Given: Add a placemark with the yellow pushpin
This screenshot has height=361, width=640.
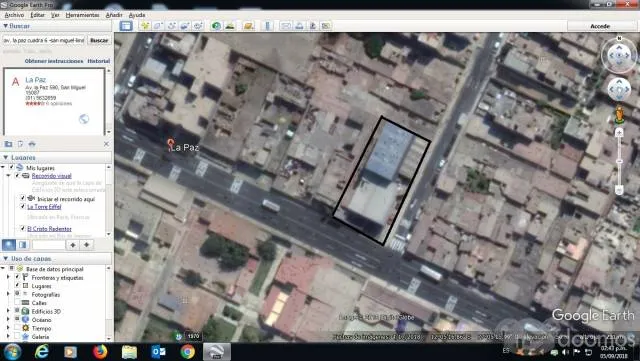Looking at the screenshot, I should tap(145, 26).
